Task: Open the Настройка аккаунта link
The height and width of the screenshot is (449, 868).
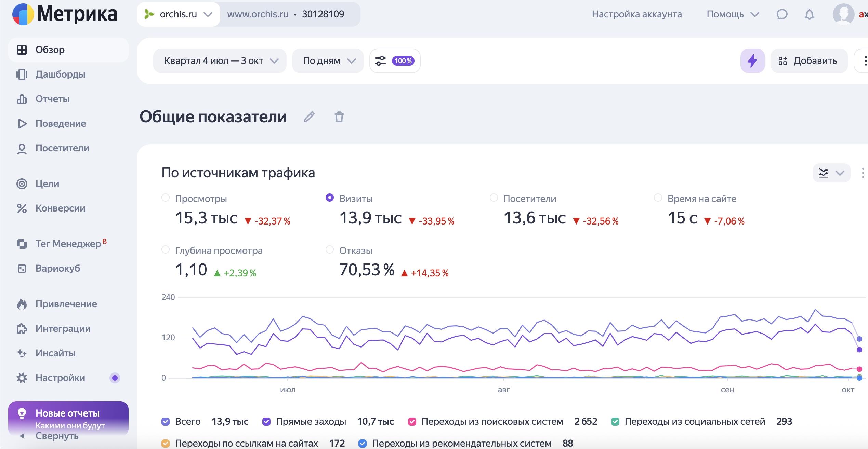Action: [x=636, y=14]
